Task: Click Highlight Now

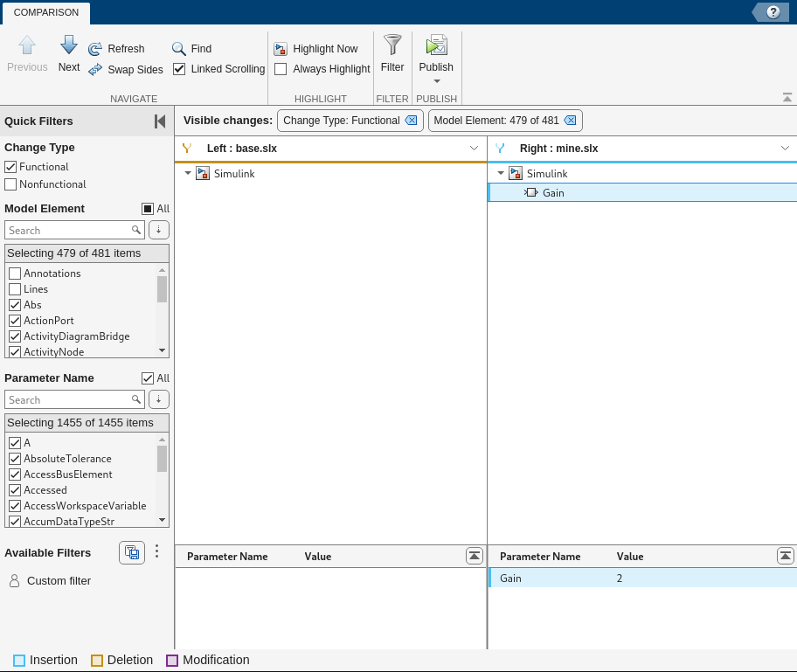Action: point(315,49)
